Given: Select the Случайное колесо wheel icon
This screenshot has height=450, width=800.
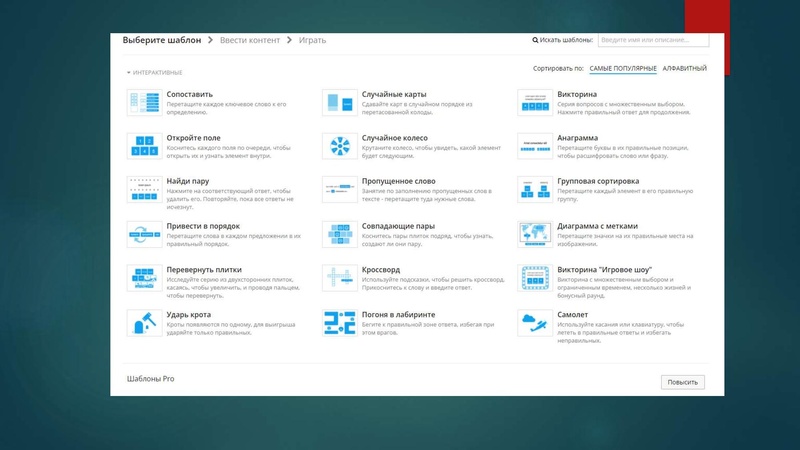Looking at the screenshot, I should coord(338,145).
